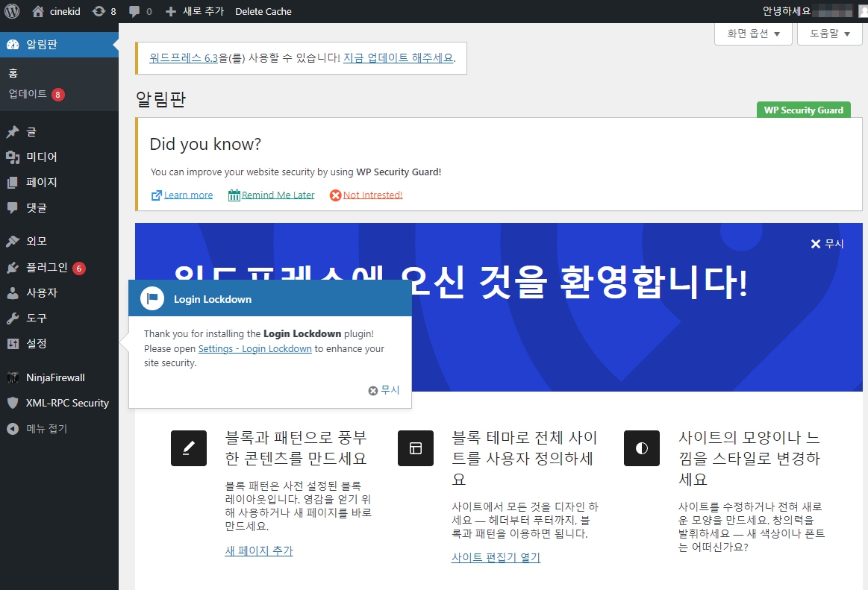Click the Login Lockdown flag icon
This screenshot has height=590, width=868.
pyautogui.click(x=152, y=298)
